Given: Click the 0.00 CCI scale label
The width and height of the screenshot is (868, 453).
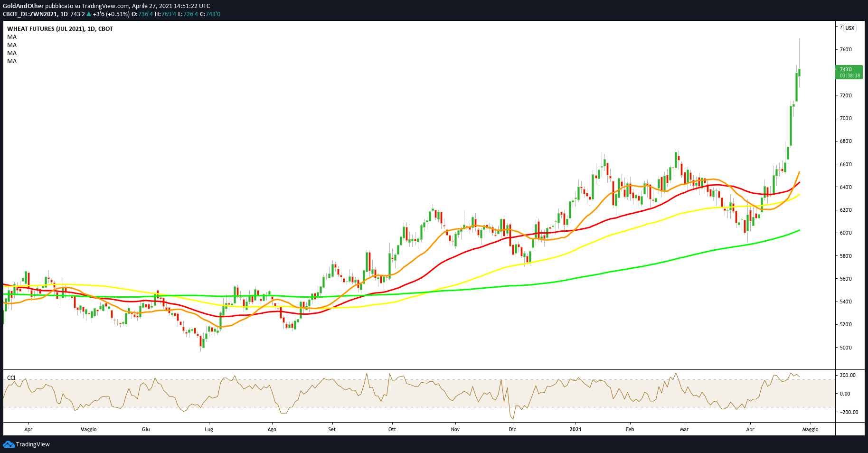Looking at the screenshot, I should 845,394.
